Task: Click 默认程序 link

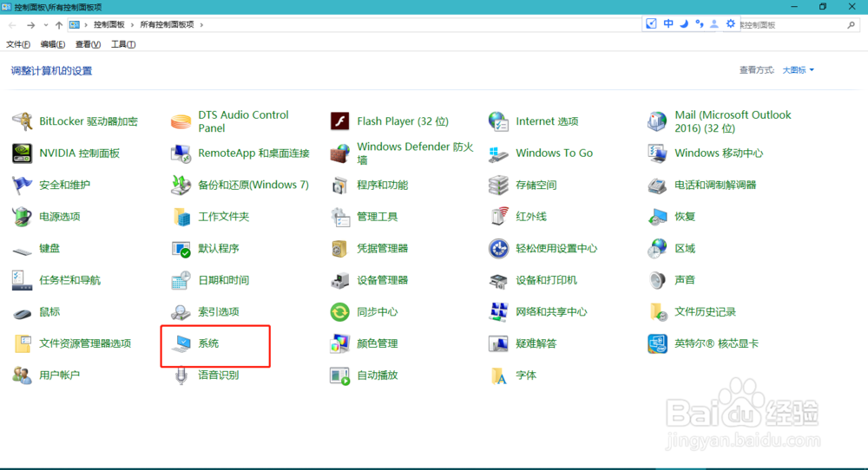Action: coord(219,248)
